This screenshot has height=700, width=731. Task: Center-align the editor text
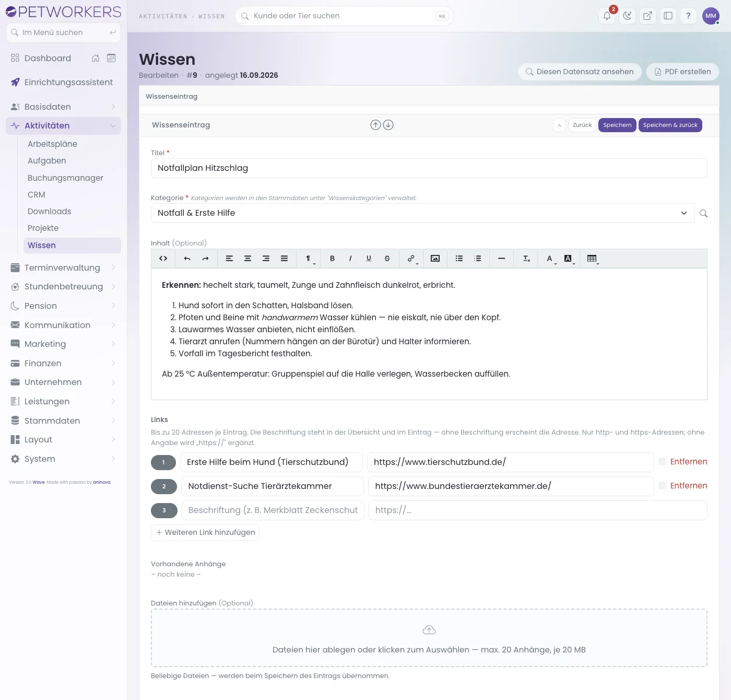coord(247,259)
